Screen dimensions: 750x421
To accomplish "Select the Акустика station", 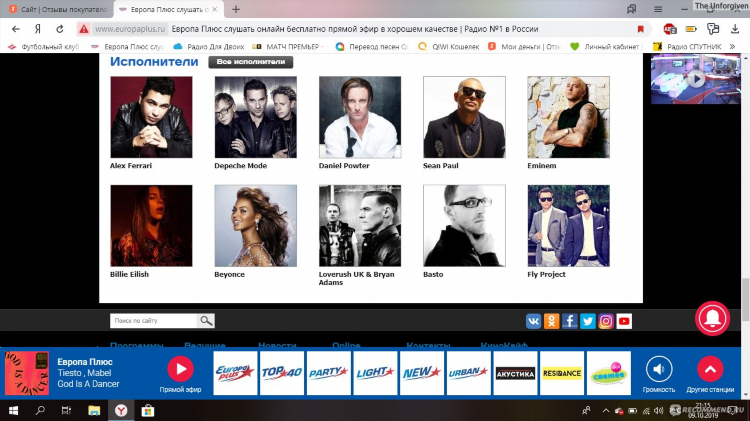I will point(515,373).
